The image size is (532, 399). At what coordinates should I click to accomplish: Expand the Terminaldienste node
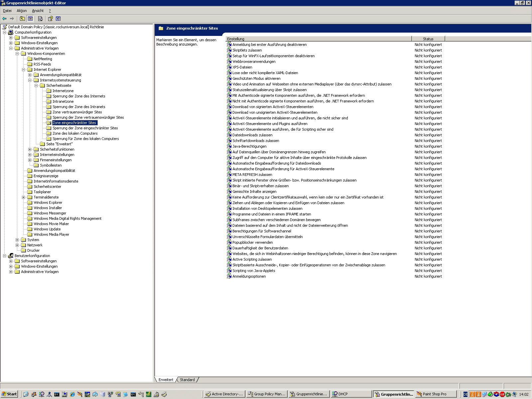23,197
